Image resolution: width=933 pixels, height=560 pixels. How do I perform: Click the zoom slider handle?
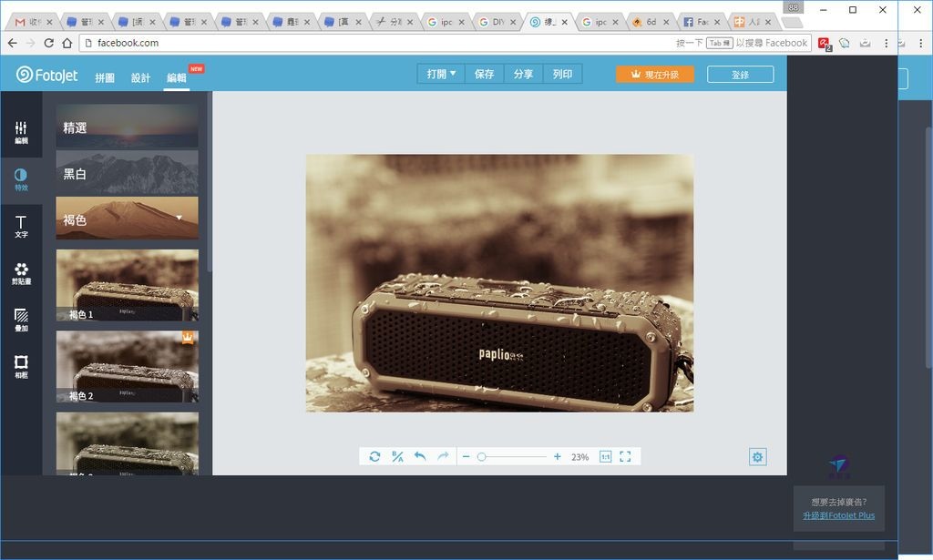click(x=481, y=456)
